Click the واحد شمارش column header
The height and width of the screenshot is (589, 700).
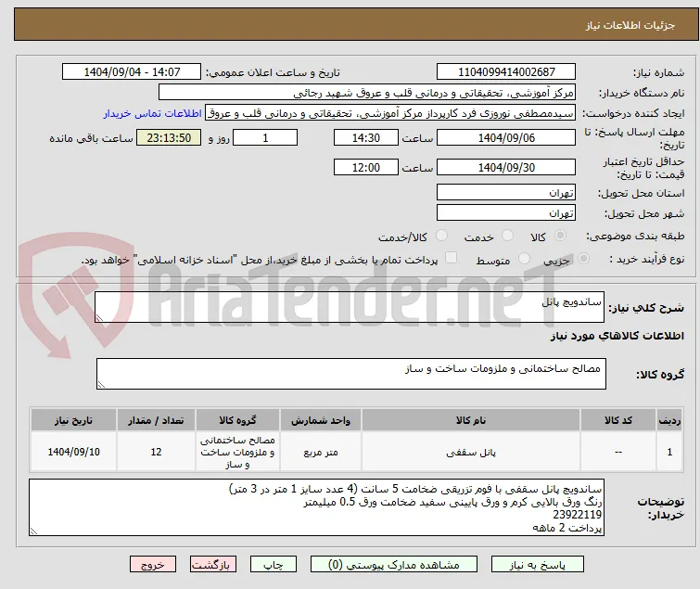321,420
